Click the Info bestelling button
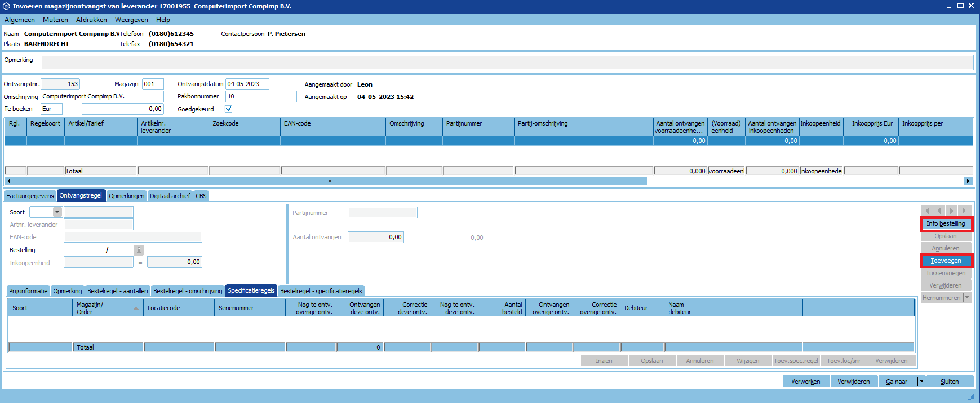This screenshot has width=980, height=403. (x=946, y=223)
